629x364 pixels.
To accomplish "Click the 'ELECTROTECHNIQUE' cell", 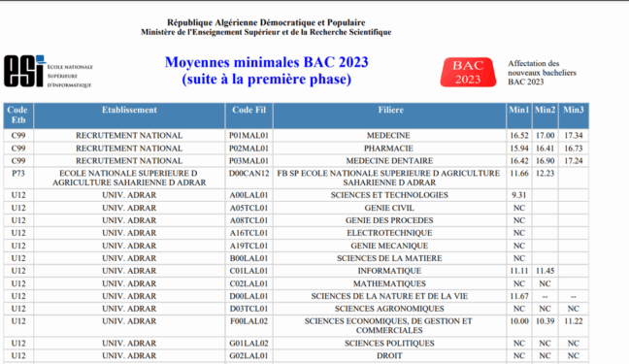I will pos(389,233).
